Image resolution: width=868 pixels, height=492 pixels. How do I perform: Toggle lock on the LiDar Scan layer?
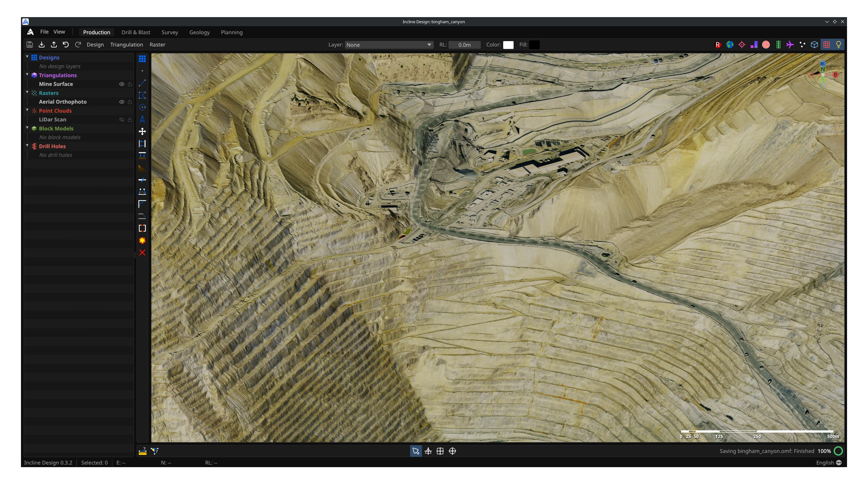click(x=130, y=120)
